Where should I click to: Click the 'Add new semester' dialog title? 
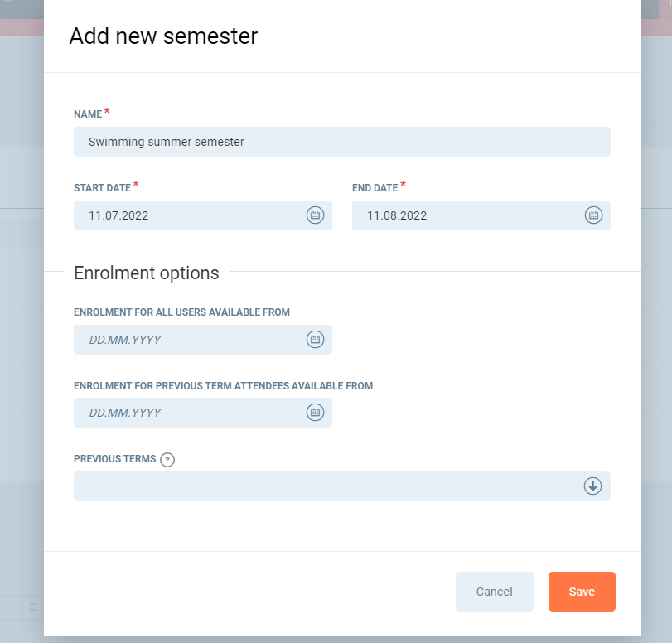click(163, 36)
